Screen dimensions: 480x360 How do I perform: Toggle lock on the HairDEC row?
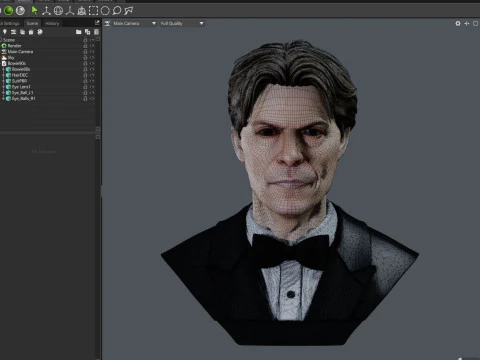pyautogui.click(x=85, y=75)
